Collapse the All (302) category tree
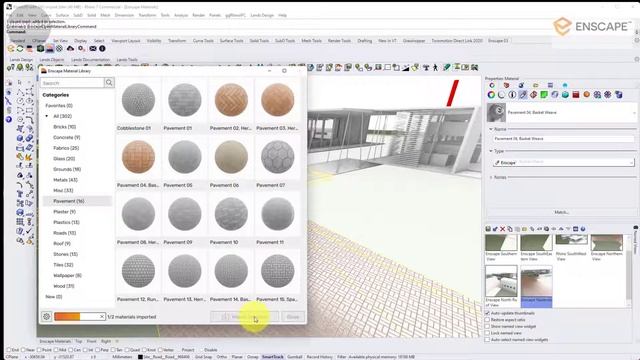The height and width of the screenshot is (360, 640). click(x=47, y=116)
